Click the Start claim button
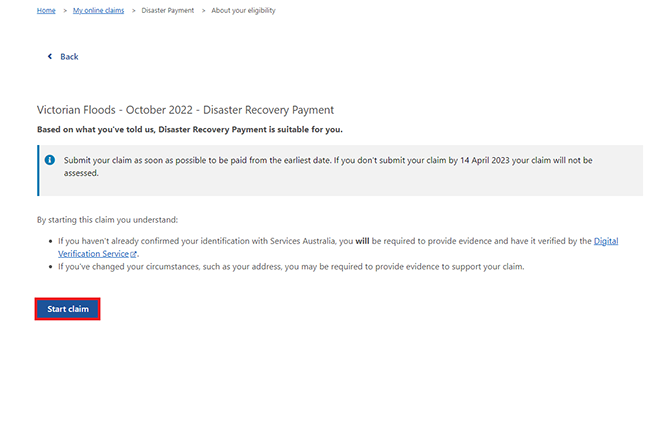Image resolution: width=650 pixels, height=433 pixels. pos(68,309)
